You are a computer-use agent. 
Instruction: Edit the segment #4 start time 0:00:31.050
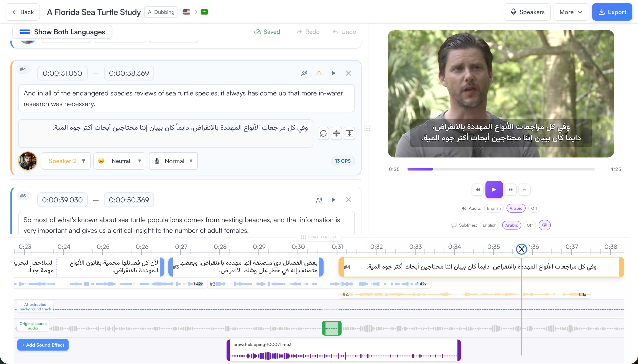pos(62,73)
